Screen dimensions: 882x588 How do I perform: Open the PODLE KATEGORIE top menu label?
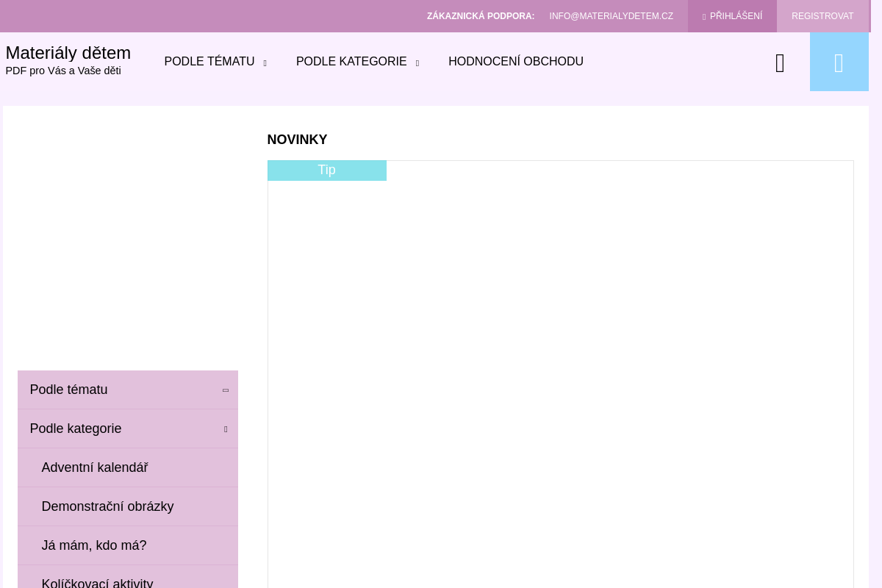coord(351,62)
